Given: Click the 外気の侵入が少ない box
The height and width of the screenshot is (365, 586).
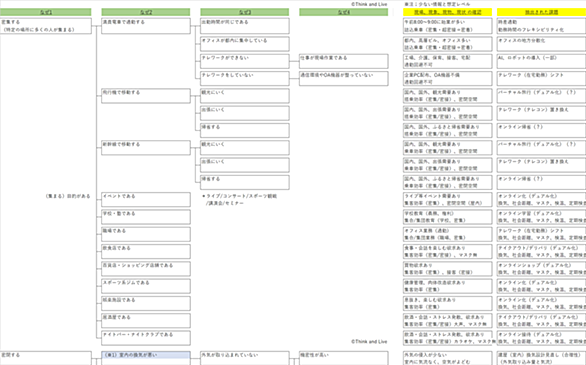Looking at the screenshot, I should [447, 358].
